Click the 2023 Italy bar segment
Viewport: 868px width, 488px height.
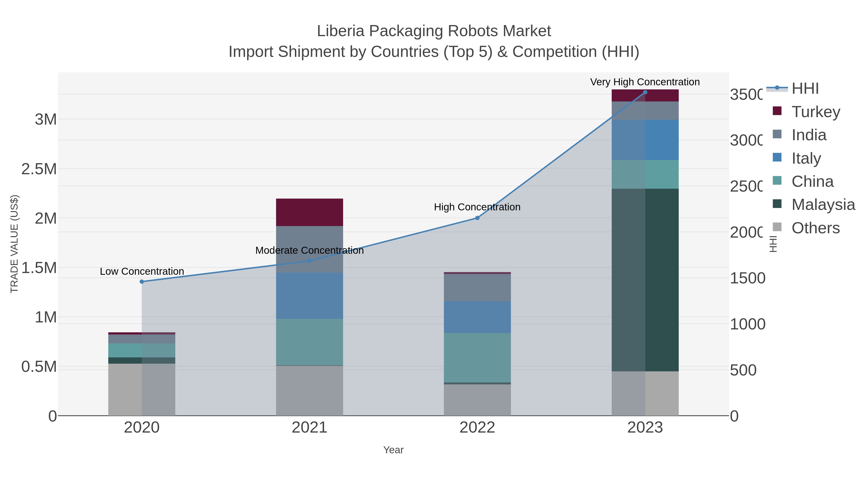[x=645, y=140]
